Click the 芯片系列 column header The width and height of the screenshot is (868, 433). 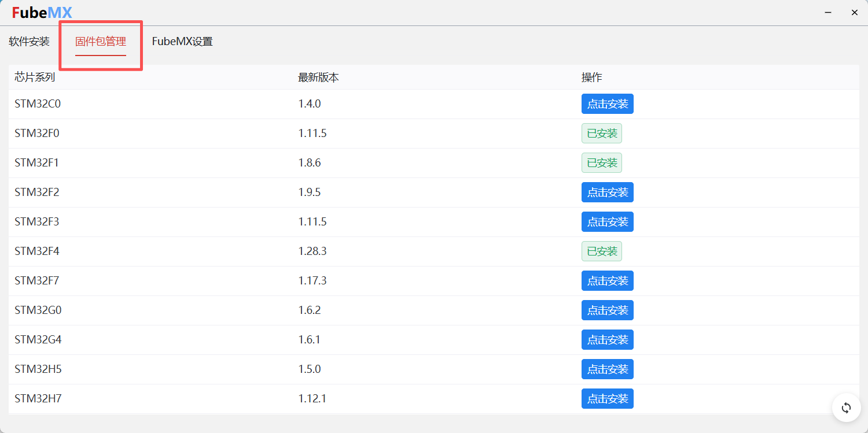[x=35, y=77]
